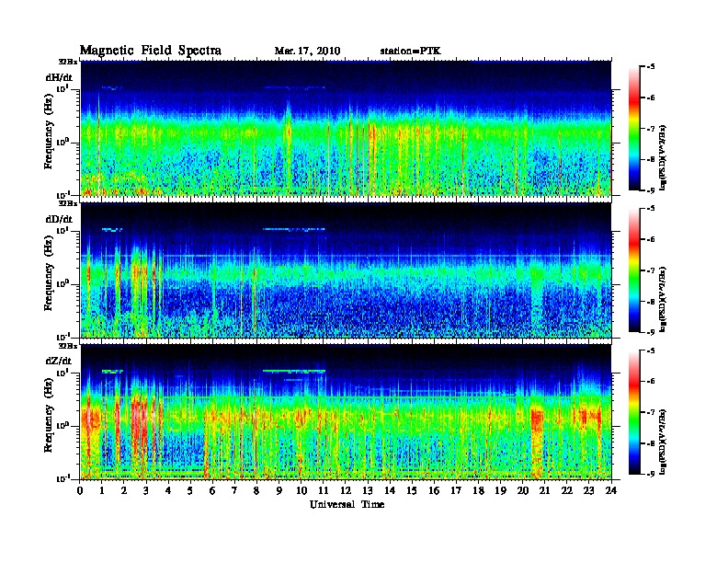Viewport: 728px width, 563px height.
Task: Click the dZ/dt panel color scale bar
Action: [634, 412]
